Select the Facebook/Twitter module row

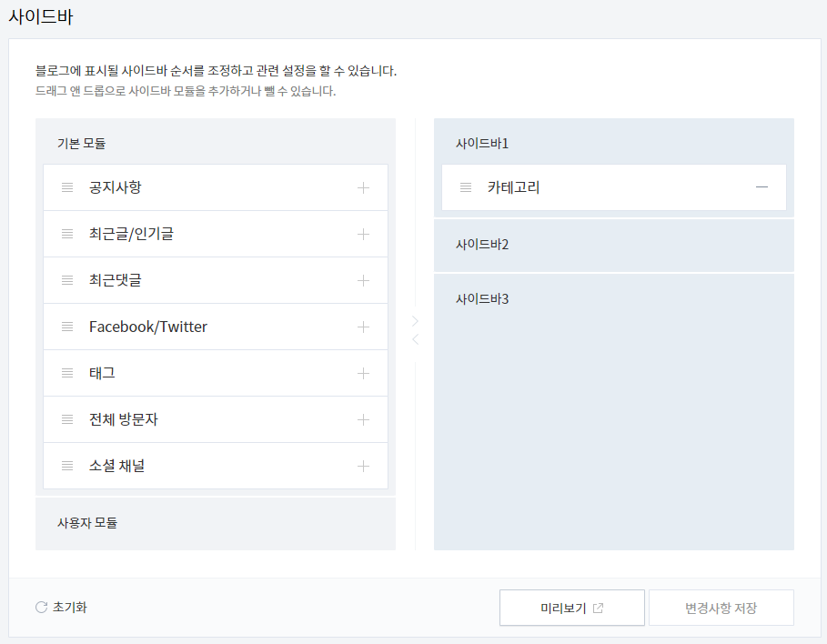click(216, 327)
